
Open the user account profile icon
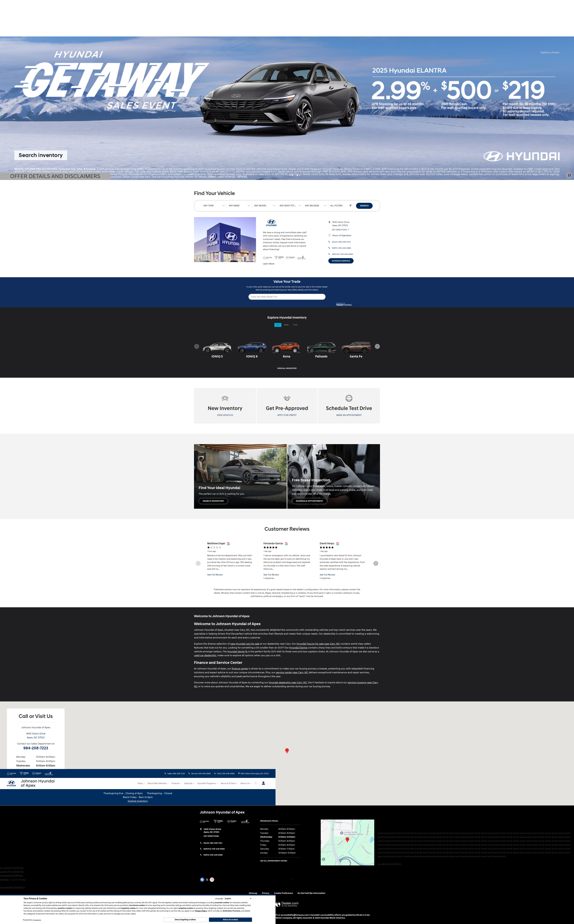tap(263, 783)
